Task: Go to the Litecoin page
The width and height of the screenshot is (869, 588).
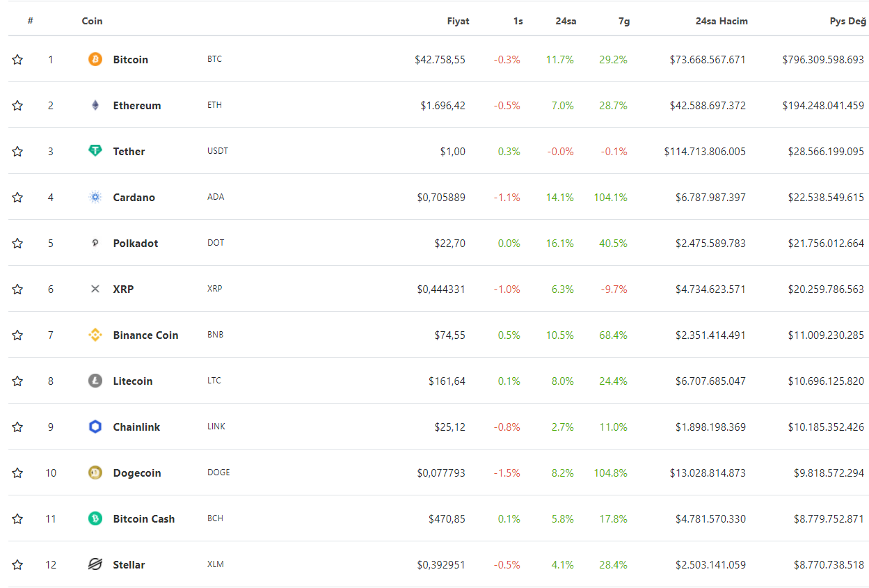Action: point(133,381)
